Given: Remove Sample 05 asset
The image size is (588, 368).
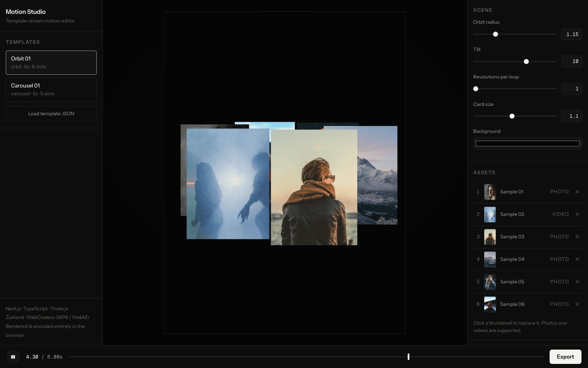Looking at the screenshot, I should [577, 282].
